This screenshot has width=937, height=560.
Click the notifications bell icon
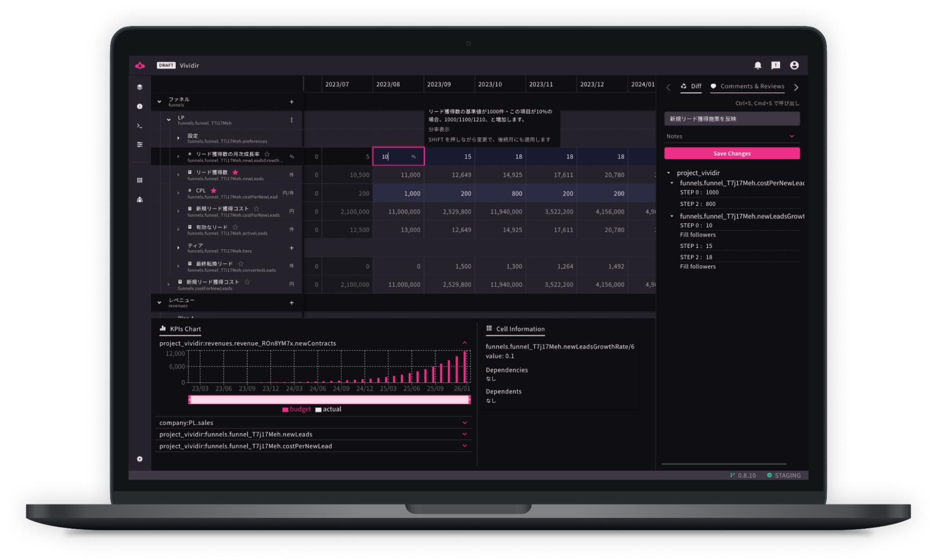pyautogui.click(x=757, y=66)
